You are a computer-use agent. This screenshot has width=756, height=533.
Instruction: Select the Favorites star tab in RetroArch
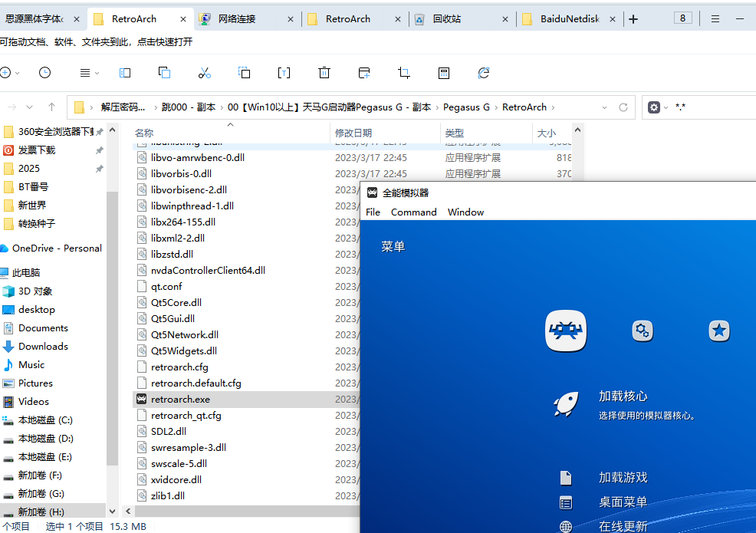click(x=718, y=330)
